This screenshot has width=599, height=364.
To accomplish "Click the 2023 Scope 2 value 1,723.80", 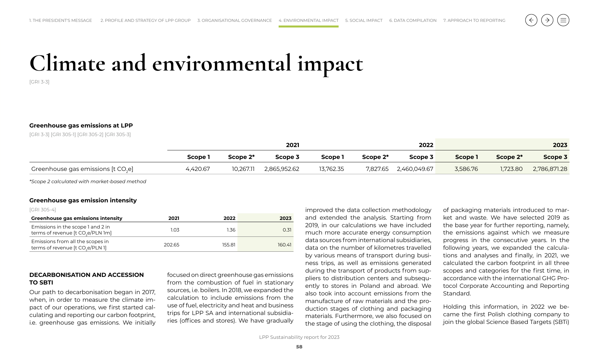I will tap(511, 169).
